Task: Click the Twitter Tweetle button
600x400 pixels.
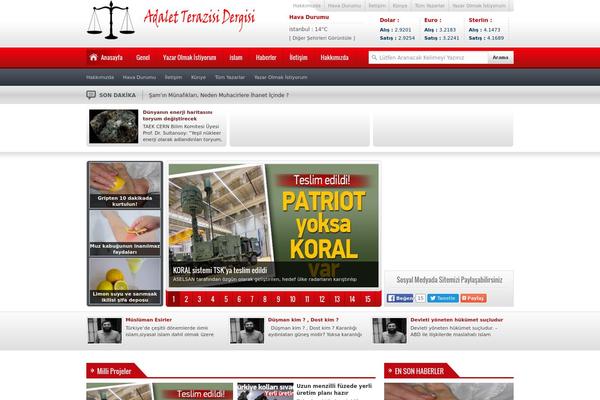Action: coord(443,298)
